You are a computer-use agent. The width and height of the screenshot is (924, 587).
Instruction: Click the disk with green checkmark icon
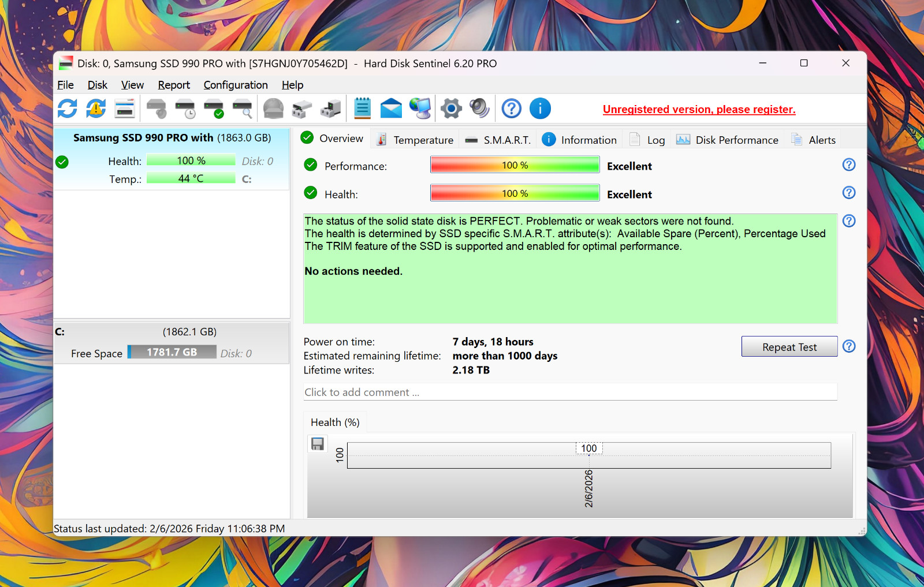[214, 109]
